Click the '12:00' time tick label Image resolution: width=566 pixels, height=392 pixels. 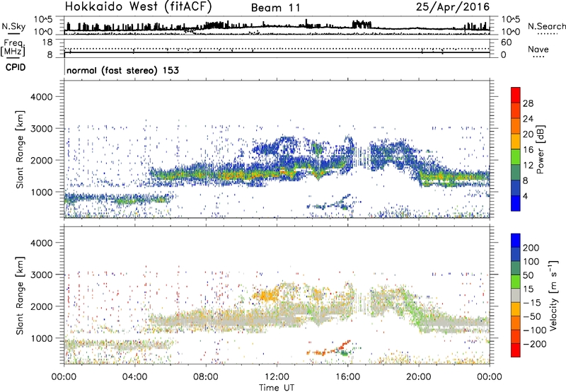[277, 377]
